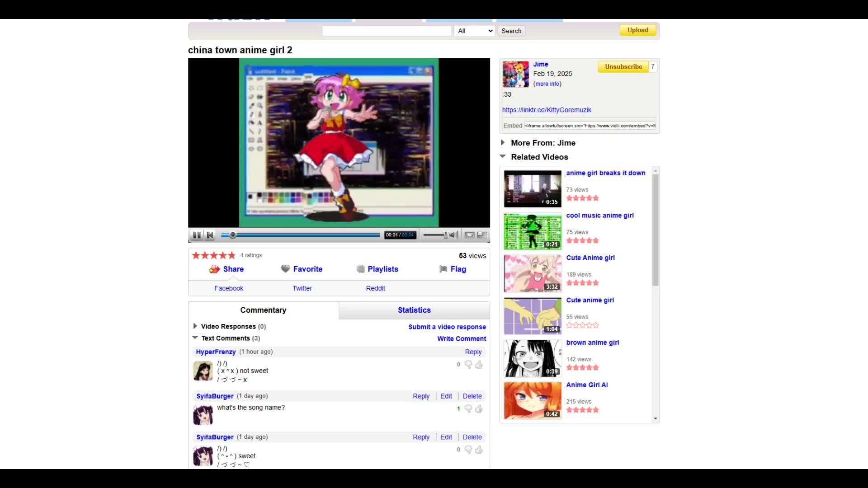Click the Flag icon to report video

pos(443,269)
